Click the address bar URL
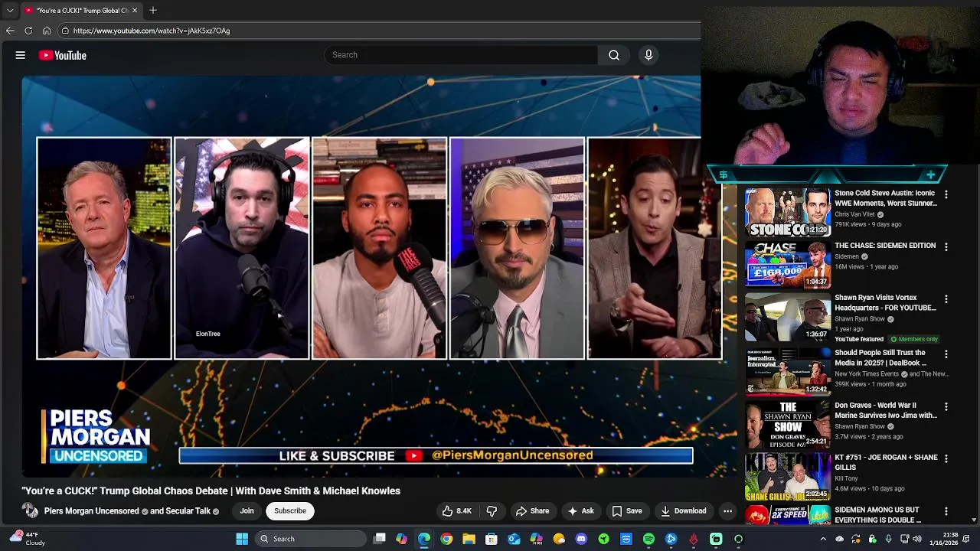 pyautogui.click(x=152, y=31)
